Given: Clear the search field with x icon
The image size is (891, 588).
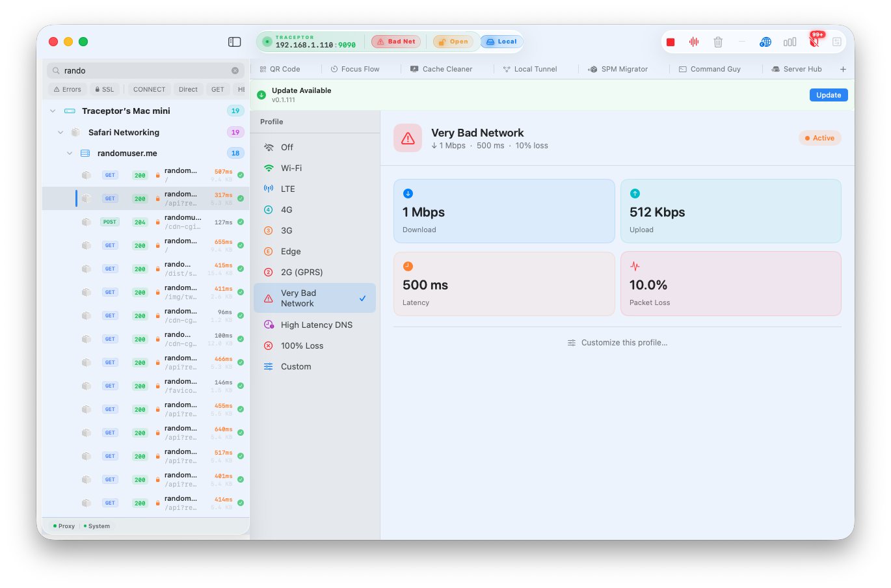Looking at the screenshot, I should click(x=235, y=70).
